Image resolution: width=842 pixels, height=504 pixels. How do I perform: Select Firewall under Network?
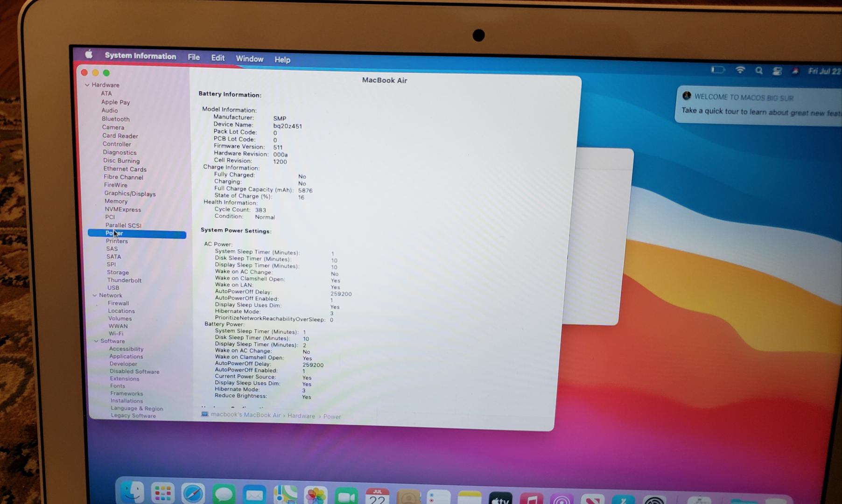(x=119, y=303)
